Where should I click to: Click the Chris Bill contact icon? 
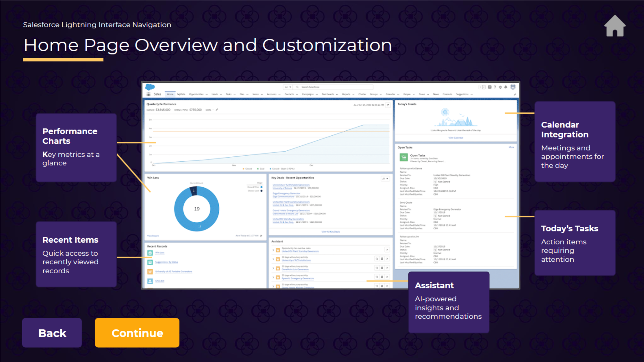[150, 281]
